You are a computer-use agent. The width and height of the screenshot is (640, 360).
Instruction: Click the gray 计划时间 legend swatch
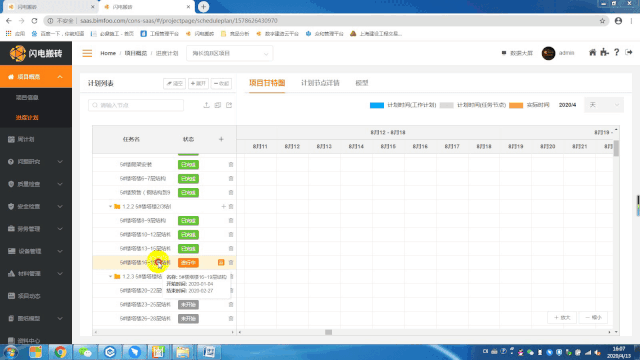point(447,105)
